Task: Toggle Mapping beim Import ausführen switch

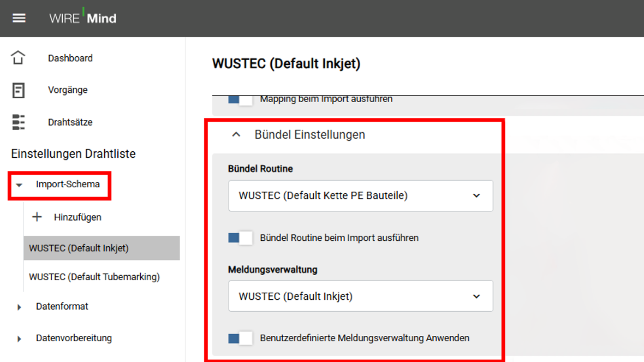Action: pyautogui.click(x=240, y=100)
